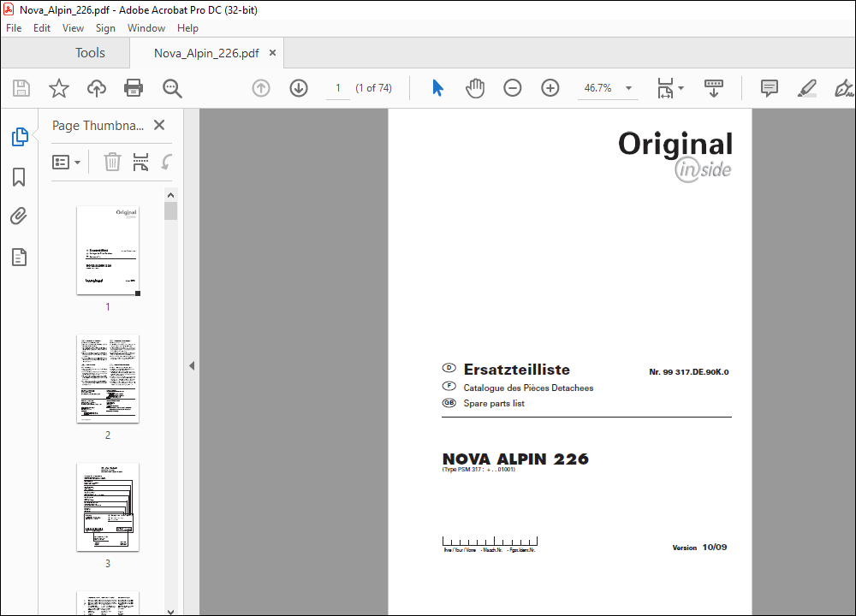This screenshot has height=616, width=856.
Task: Select page 1 thumbnail
Action: point(108,251)
